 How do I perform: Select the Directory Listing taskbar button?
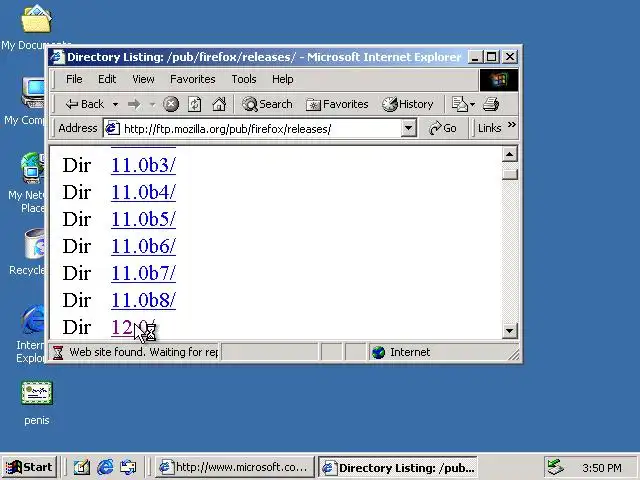click(x=398, y=467)
